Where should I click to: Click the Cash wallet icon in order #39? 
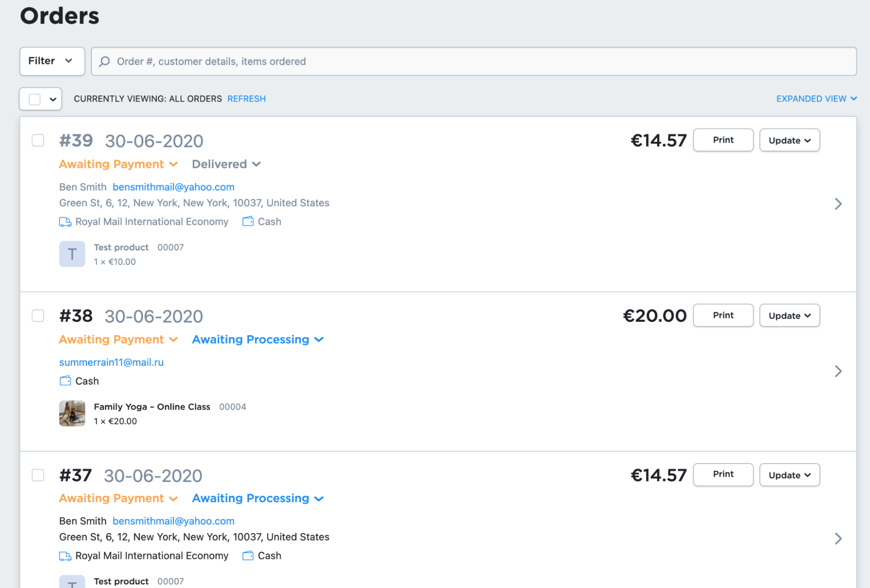click(x=248, y=221)
